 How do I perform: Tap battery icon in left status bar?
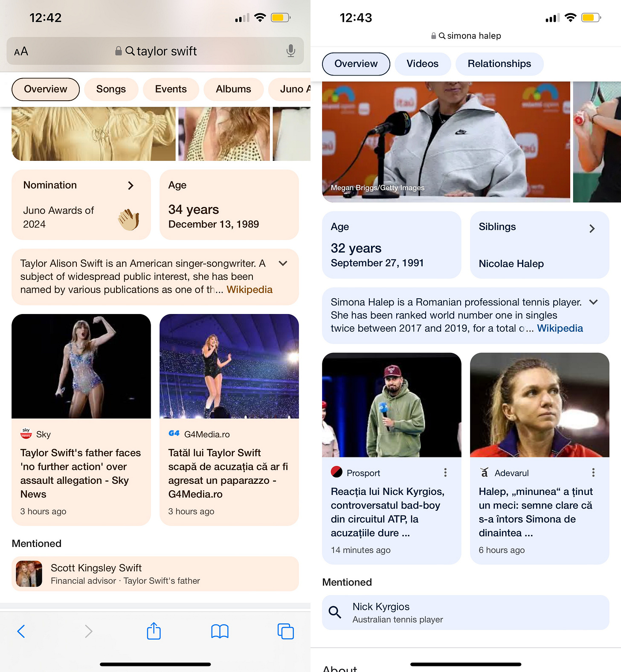tap(281, 17)
